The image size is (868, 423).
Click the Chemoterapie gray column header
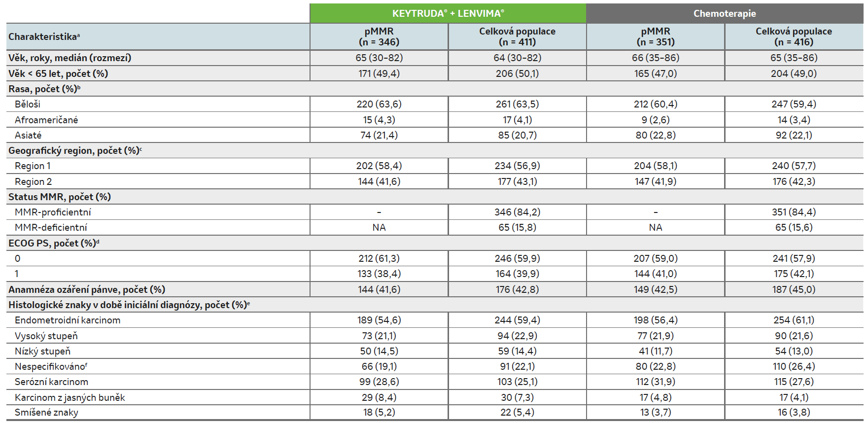click(724, 13)
